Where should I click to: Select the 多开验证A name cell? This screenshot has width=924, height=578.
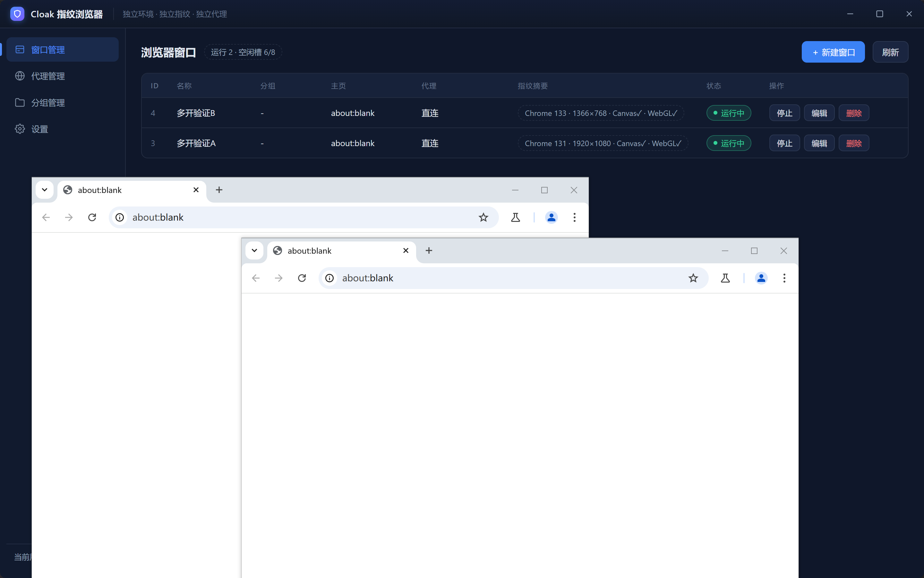pos(196,143)
